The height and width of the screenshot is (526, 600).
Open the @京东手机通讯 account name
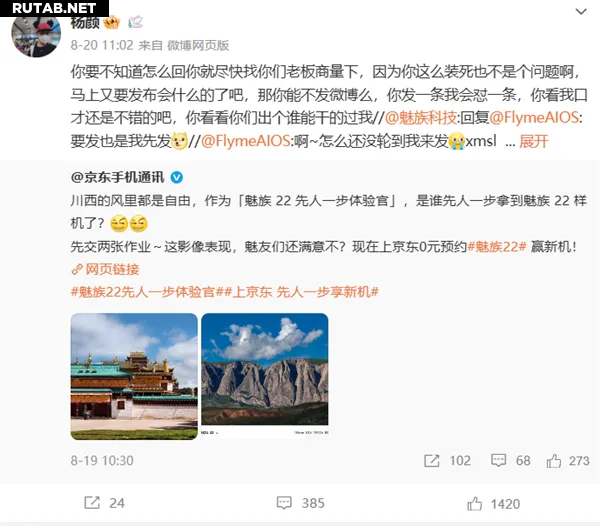[x=117, y=178]
